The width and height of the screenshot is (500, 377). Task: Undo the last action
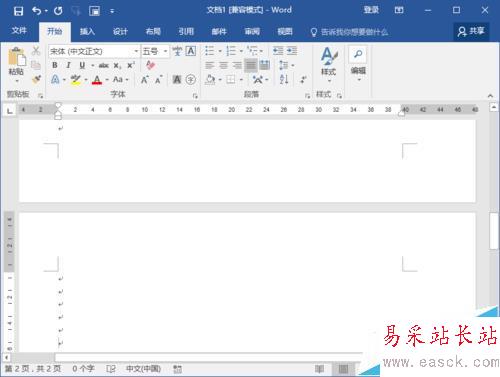point(36,11)
